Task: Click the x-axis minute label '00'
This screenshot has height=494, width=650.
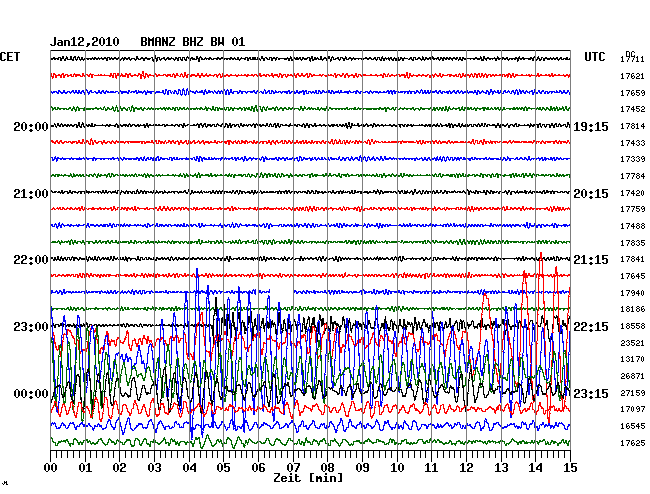Action: pyautogui.click(x=51, y=468)
